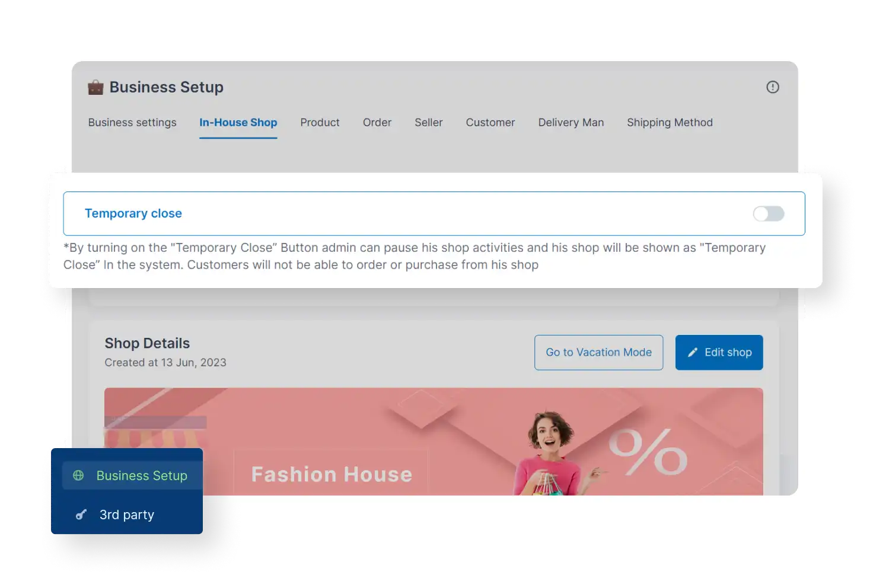
Task: Switch to the Delivery Man tab
Action: 571,123
